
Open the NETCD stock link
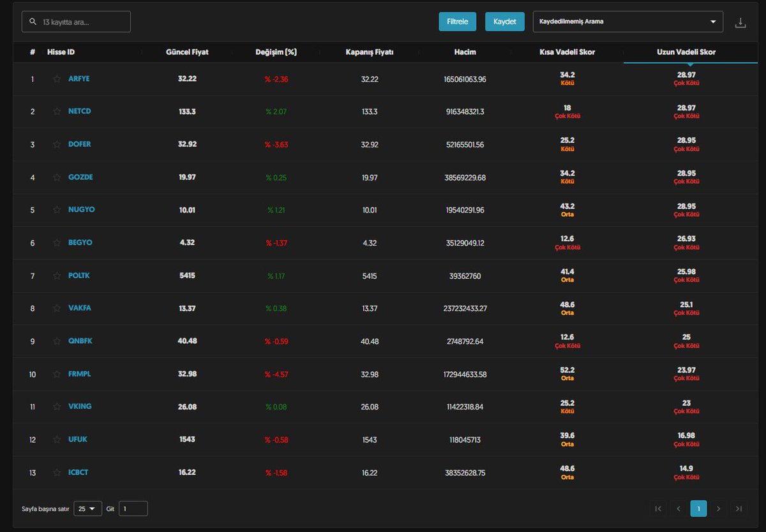(x=80, y=112)
